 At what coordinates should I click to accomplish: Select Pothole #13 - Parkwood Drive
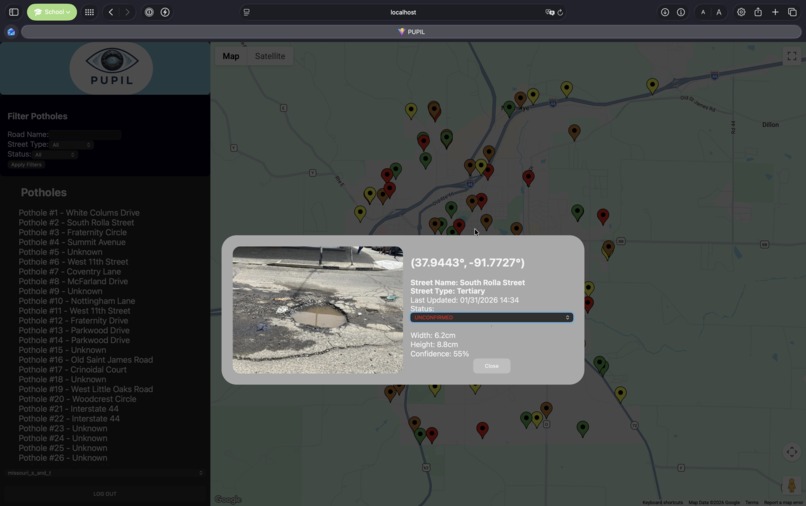(x=74, y=331)
